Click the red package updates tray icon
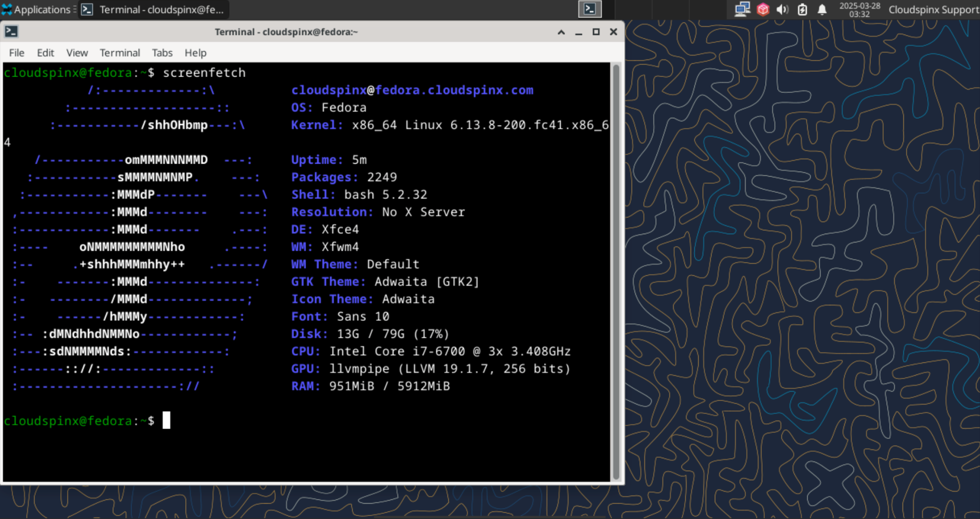This screenshot has width=980, height=519. (x=763, y=9)
